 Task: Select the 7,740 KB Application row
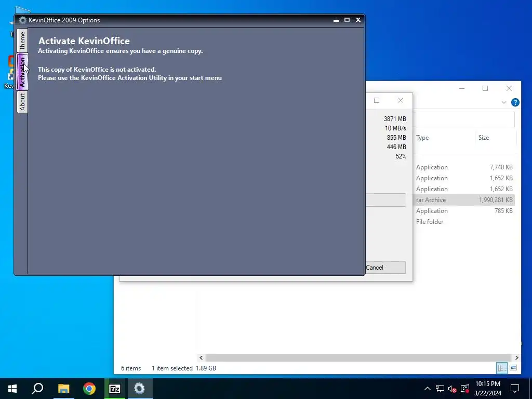(464, 167)
